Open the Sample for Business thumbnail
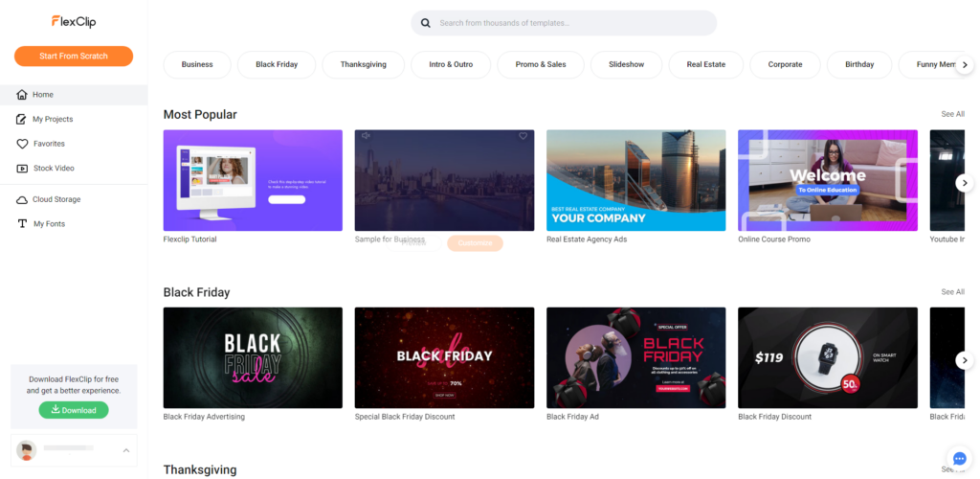The height and width of the screenshot is (479, 980). 444,181
